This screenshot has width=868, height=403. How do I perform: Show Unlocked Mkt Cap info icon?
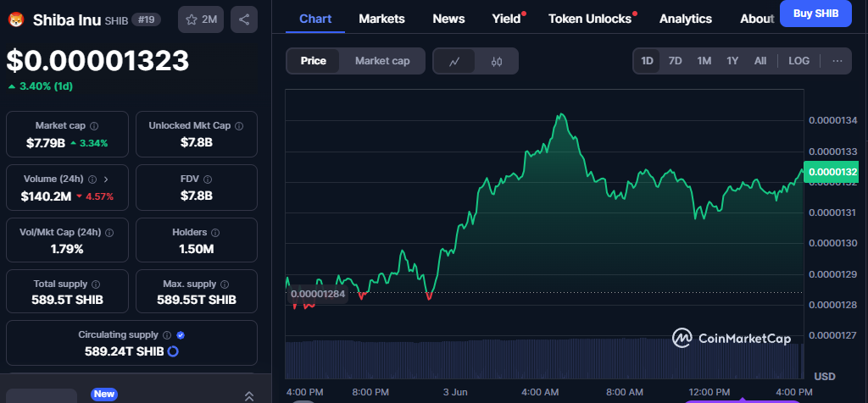pos(239,125)
